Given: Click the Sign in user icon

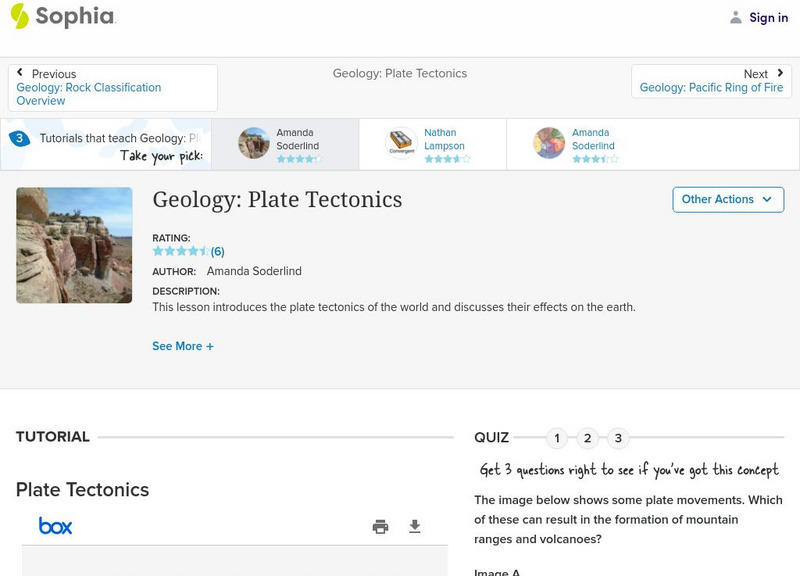Looking at the screenshot, I should pos(736,17).
